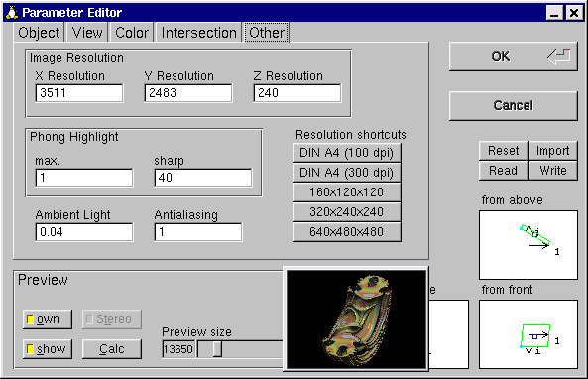The width and height of the screenshot is (588, 379).
Task: Click the from front view diagram
Action: [x=528, y=334]
